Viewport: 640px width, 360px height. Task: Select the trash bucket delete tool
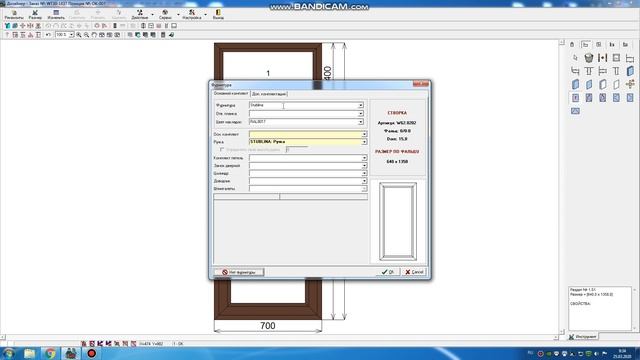[x=589, y=58]
